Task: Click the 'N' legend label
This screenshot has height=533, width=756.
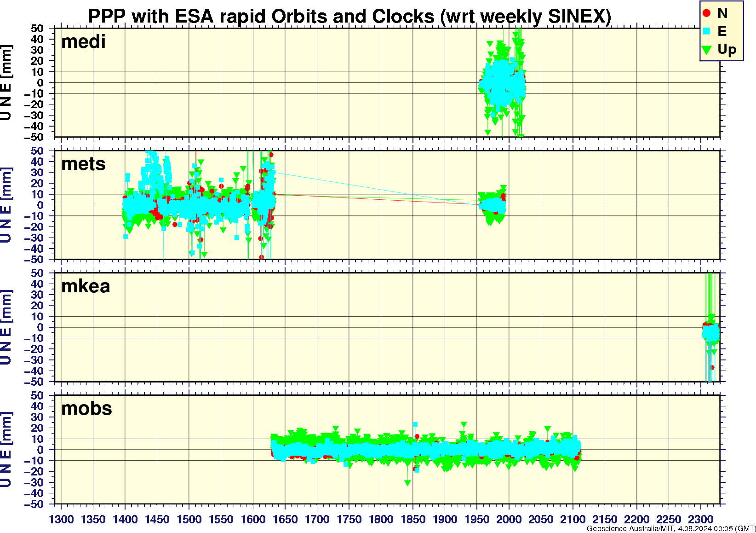Action: point(722,13)
